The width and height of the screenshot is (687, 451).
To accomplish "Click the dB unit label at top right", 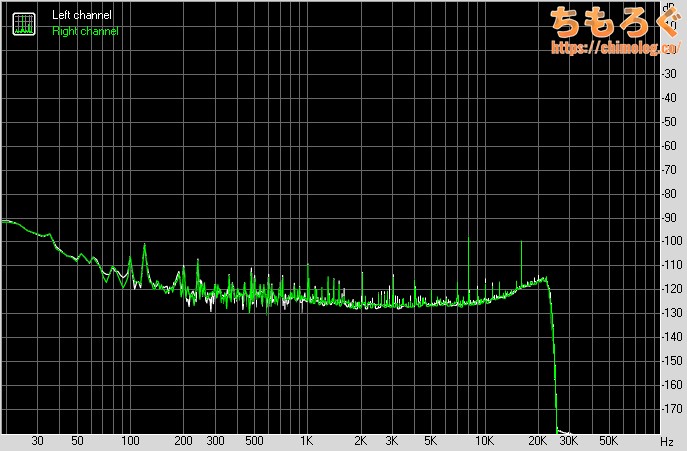I will coord(668,7).
